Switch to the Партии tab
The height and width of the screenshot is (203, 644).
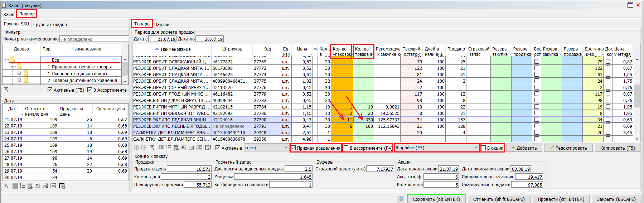(162, 24)
